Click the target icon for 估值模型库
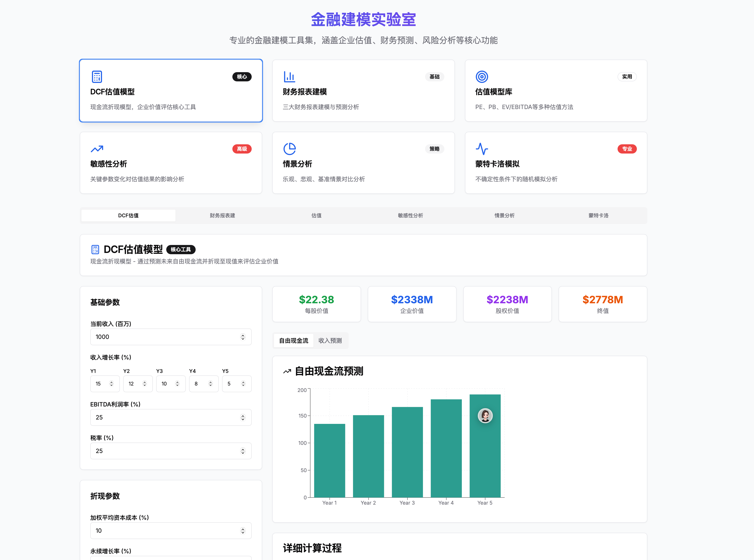 click(x=482, y=77)
